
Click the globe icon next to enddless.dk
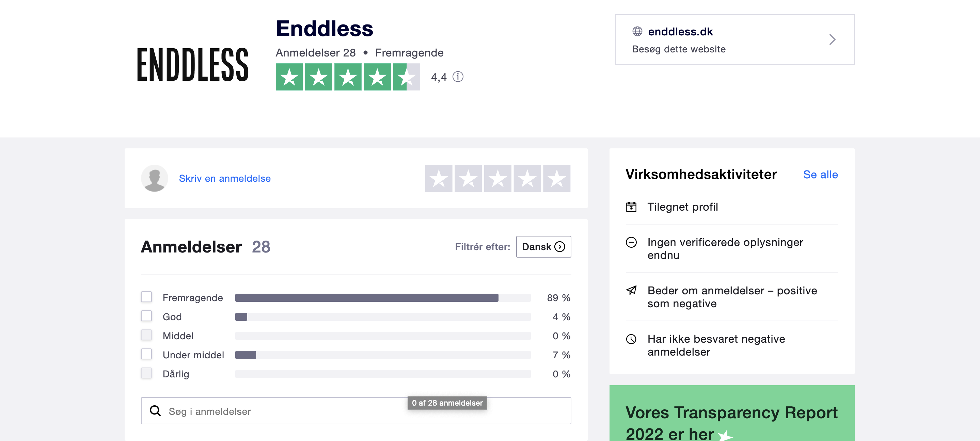point(637,32)
